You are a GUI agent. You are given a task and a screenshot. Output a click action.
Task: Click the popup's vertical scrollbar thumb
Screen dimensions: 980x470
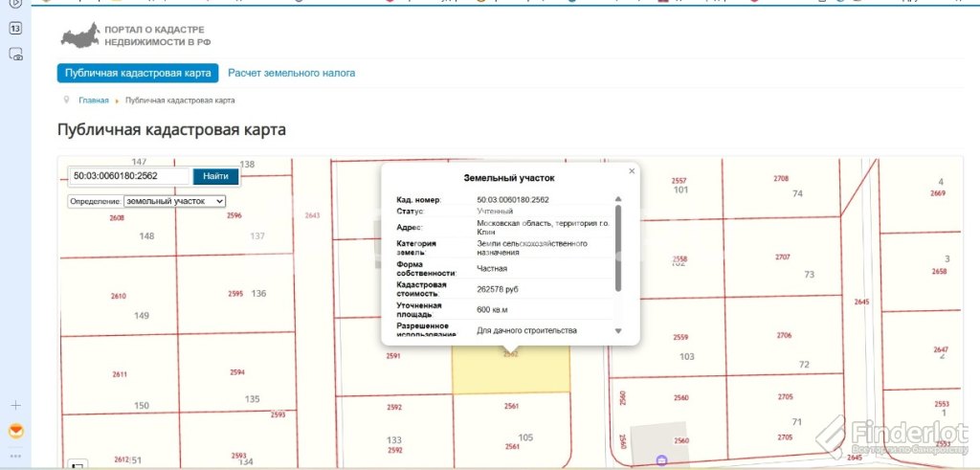(x=618, y=246)
